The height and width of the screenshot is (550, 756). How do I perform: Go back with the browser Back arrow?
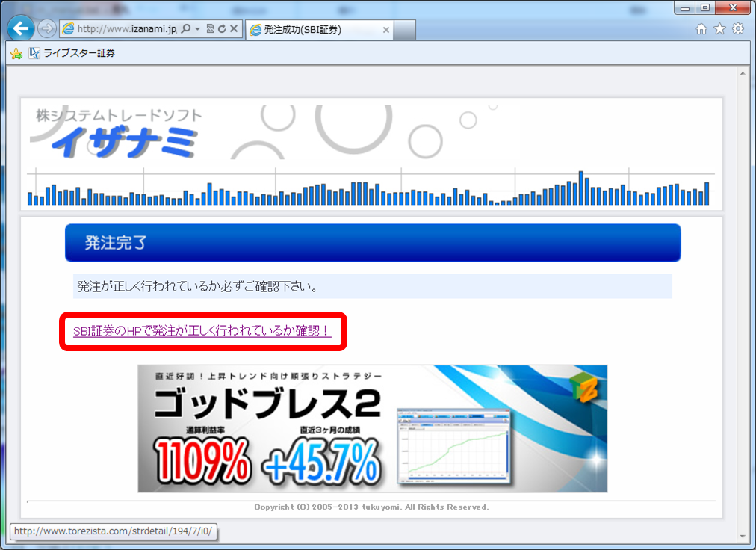click(x=21, y=29)
